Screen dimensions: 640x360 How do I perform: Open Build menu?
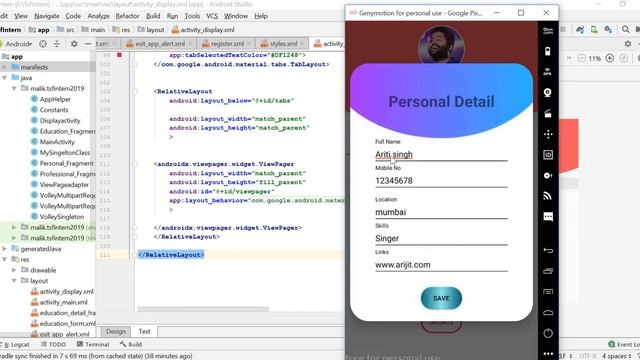(x=153, y=16)
